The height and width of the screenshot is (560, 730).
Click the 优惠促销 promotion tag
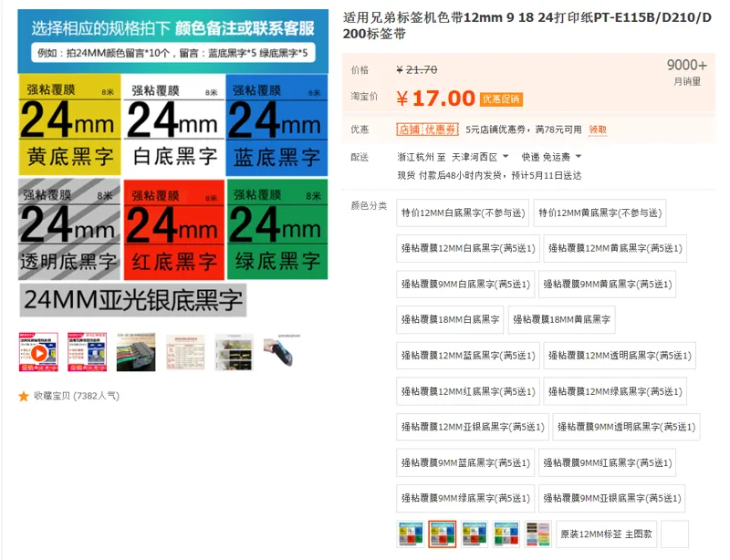coord(501,99)
